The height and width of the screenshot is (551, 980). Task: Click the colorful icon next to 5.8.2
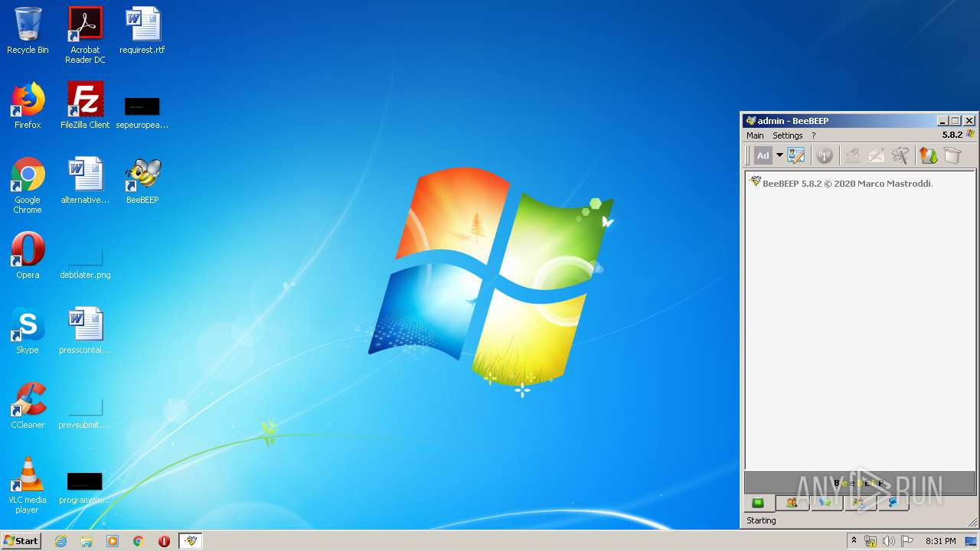click(x=971, y=135)
